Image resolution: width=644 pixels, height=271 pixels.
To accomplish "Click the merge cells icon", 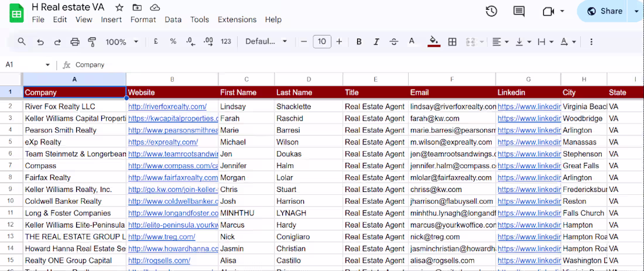I will click(x=471, y=42).
